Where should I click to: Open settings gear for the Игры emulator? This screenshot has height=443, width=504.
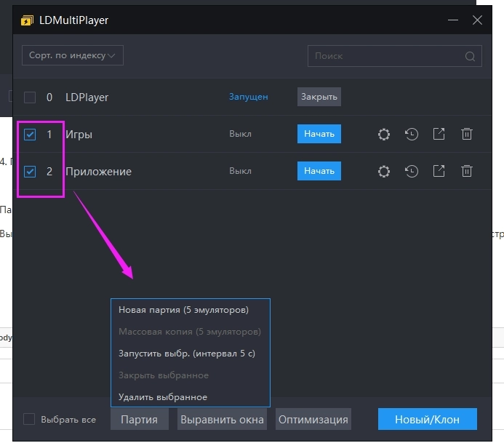[x=384, y=134]
